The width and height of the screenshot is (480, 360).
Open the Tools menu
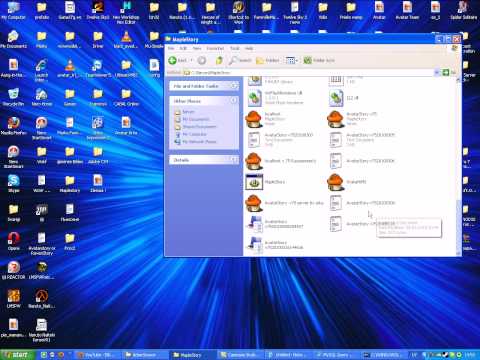(x=235, y=48)
